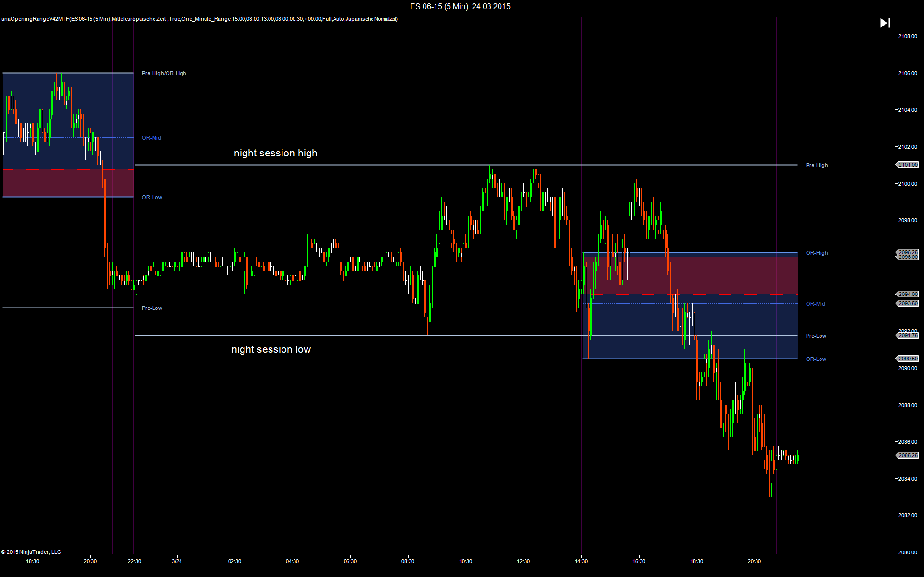The width and height of the screenshot is (924, 577).
Task: Click the scroll-to-latest-bar arrow icon
Action: pos(885,23)
